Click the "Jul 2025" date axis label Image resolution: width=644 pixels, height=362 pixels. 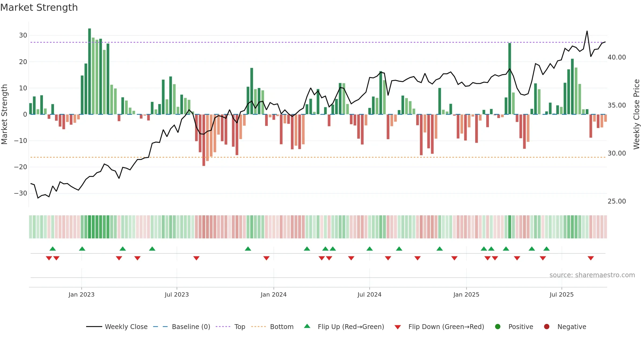coord(562,295)
